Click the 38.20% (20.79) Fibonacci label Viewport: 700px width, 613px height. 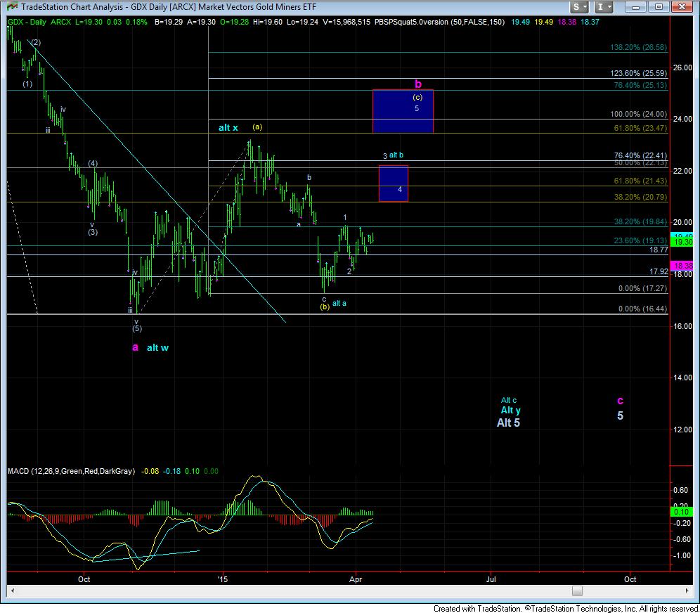[x=640, y=196]
